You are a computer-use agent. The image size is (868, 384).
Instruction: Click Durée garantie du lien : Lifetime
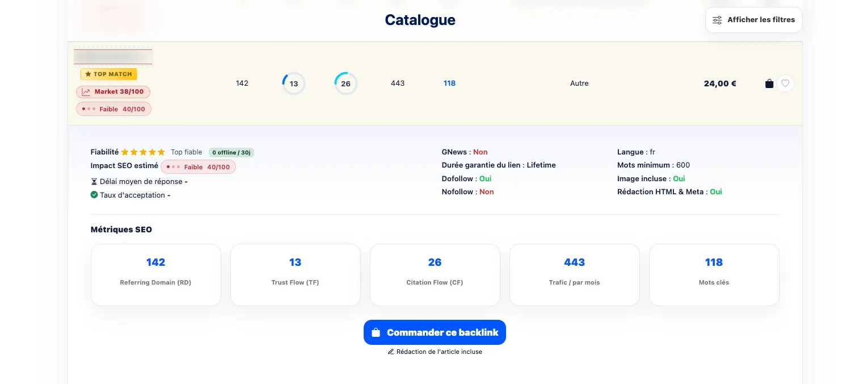point(499,165)
